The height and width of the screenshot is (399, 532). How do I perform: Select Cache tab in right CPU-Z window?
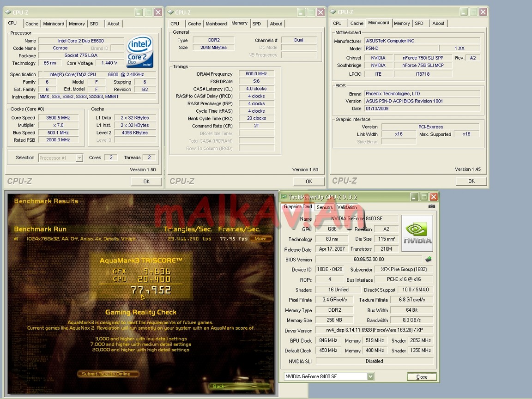pyautogui.click(x=357, y=24)
